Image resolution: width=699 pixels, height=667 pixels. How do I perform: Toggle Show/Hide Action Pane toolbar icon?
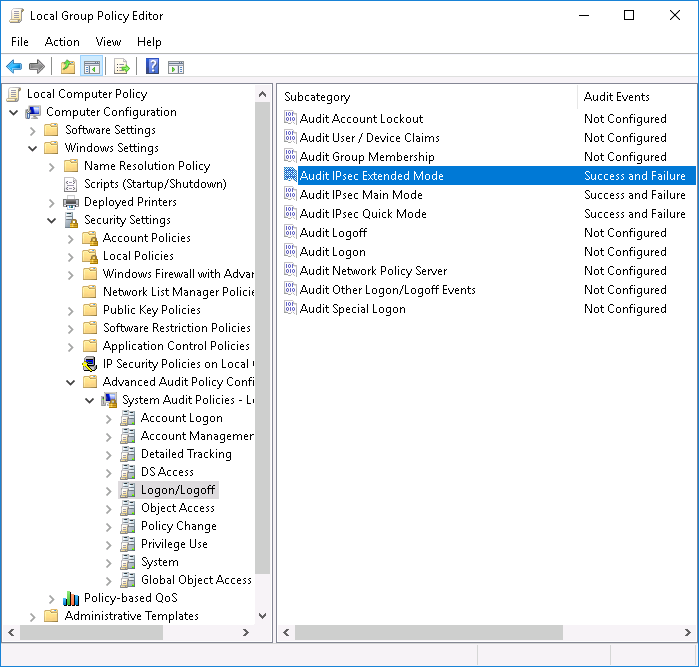(176, 67)
